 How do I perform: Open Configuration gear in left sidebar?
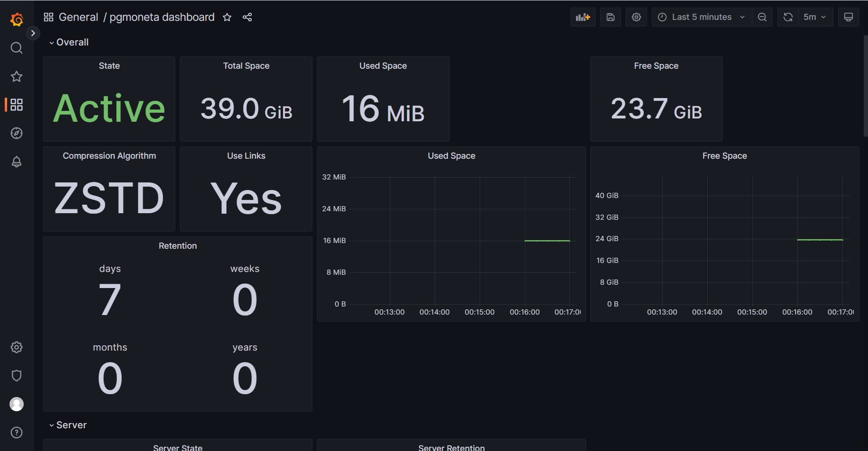17,347
